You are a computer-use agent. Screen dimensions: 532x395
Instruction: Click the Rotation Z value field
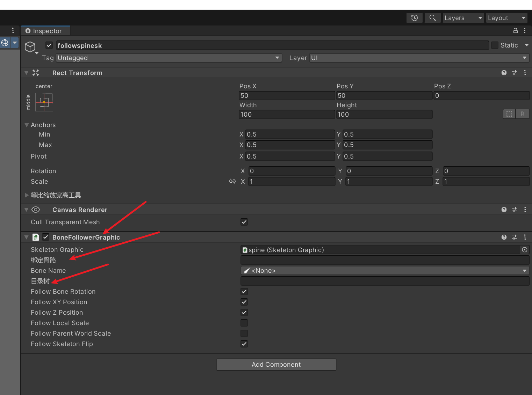(x=486, y=171)
